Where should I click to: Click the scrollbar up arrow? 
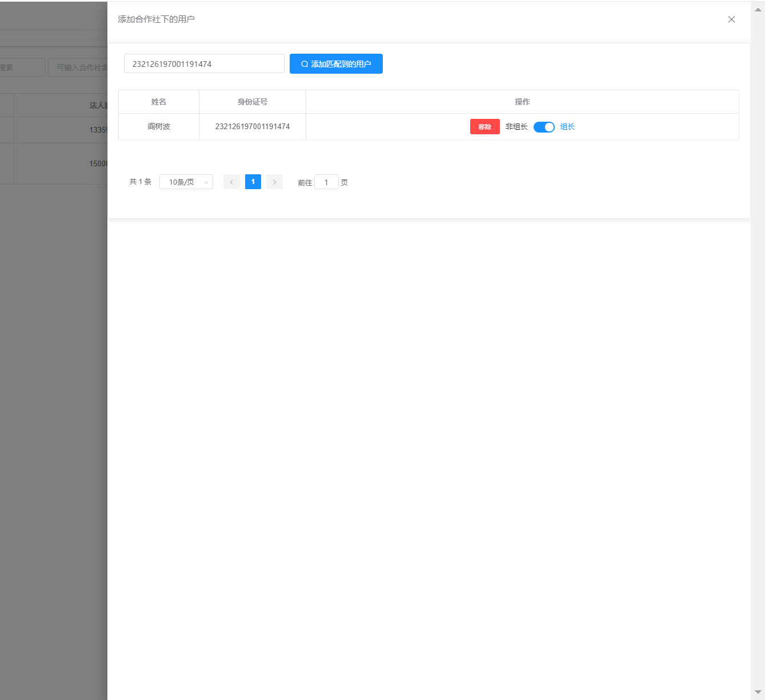click(758, 10)
